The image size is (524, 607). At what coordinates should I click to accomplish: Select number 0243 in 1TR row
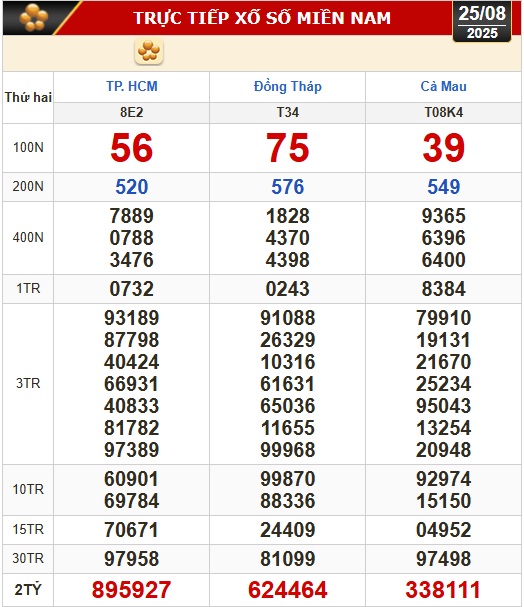pyautogui.click(x=288, y=289)
